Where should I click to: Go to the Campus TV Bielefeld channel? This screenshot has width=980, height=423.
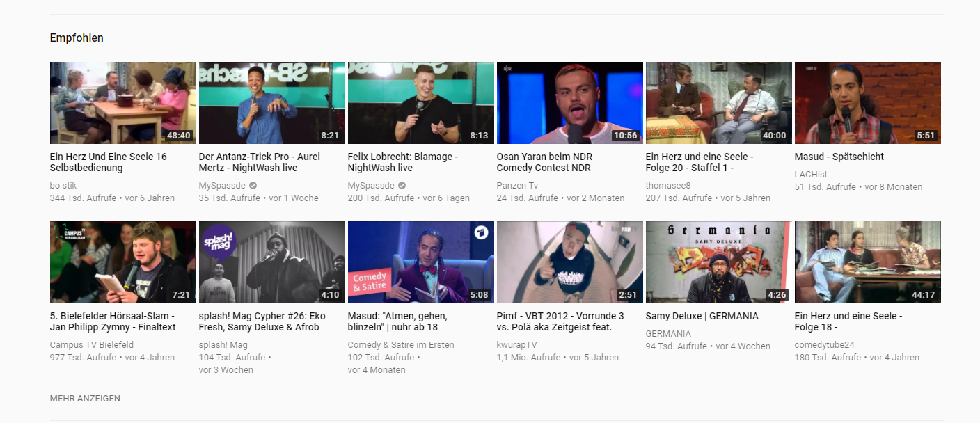[91, 345]
